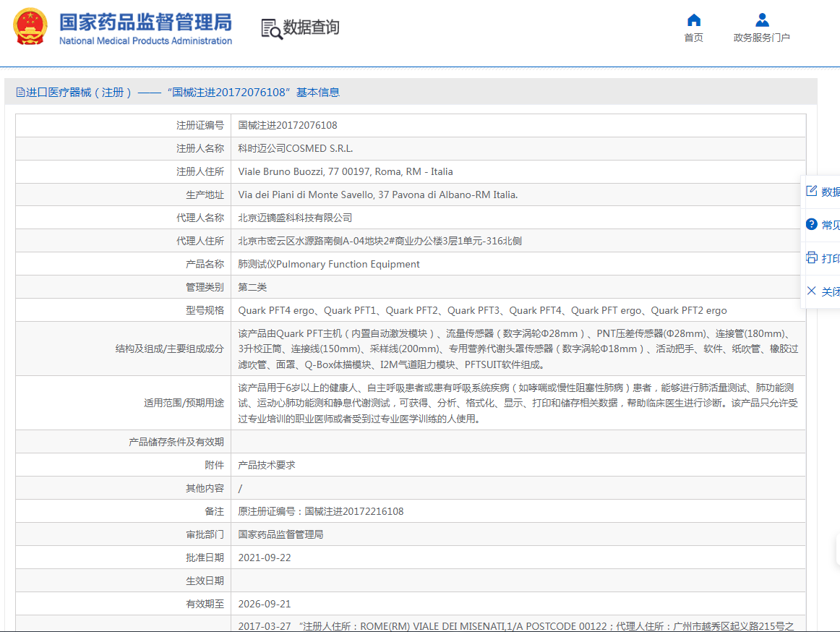The width and height of the screenshot is (840, 632).
Task: Click the 首页 label in the header
Action: [694, 38]
